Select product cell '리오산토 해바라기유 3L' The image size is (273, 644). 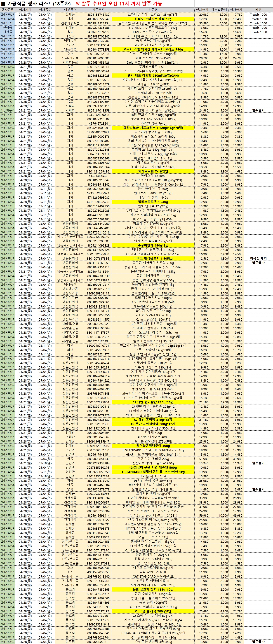pyautogui.click(x=153, y=581)
